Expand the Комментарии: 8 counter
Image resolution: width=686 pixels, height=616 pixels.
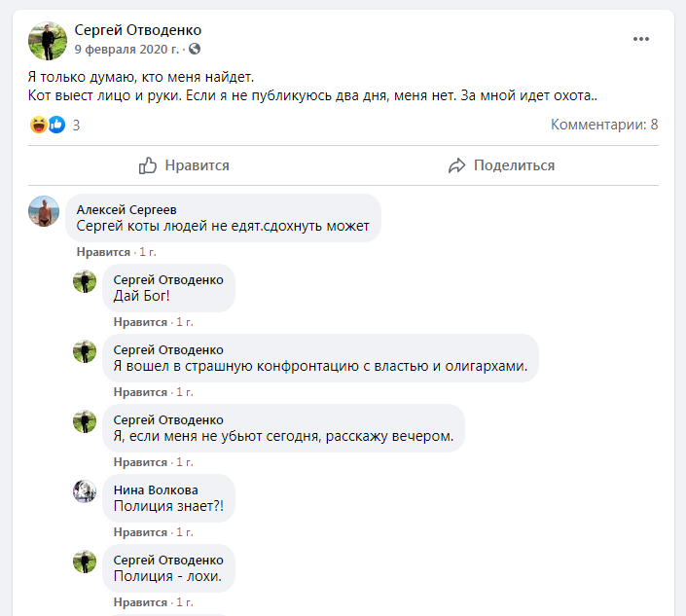[604, 125]
